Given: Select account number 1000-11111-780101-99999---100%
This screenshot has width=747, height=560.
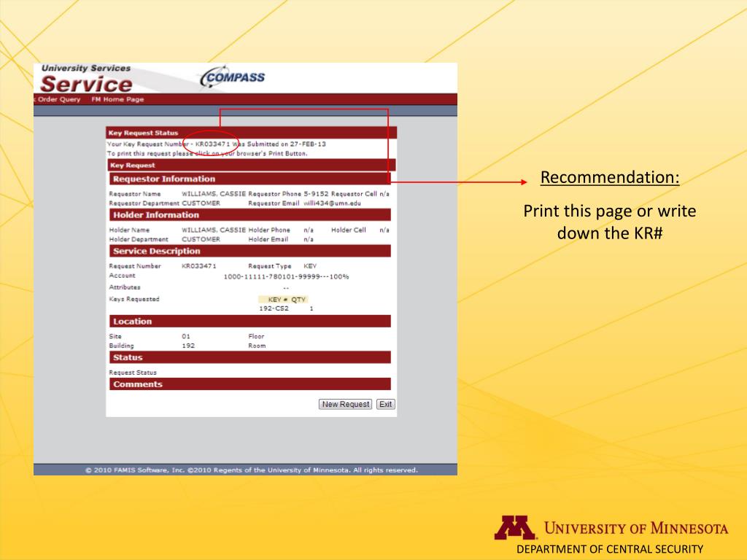Looking at the screenshot, I should [x=286, y=276].
